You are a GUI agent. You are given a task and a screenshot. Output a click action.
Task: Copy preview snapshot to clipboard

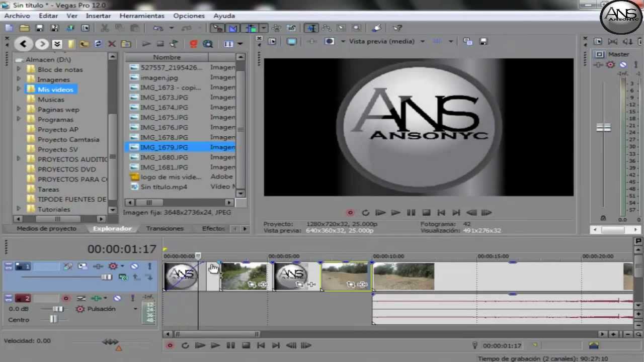[467, 41]
